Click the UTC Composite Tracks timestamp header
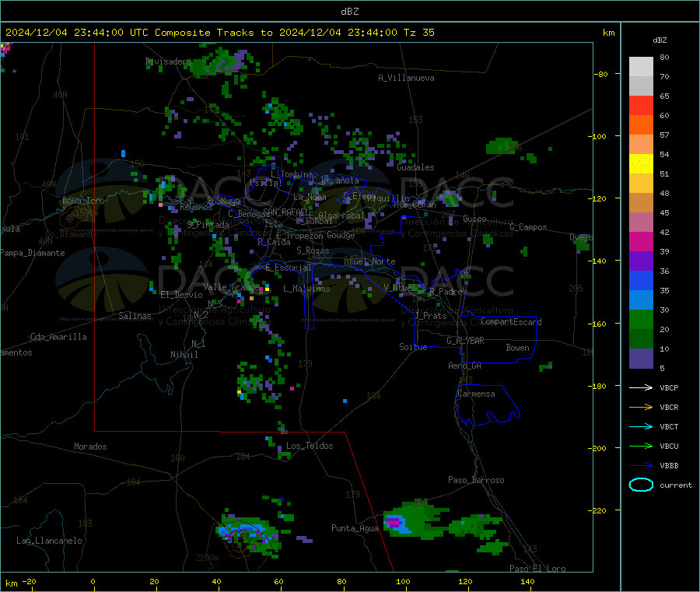This screenshot has width=700, height=592. pos(219,33)
